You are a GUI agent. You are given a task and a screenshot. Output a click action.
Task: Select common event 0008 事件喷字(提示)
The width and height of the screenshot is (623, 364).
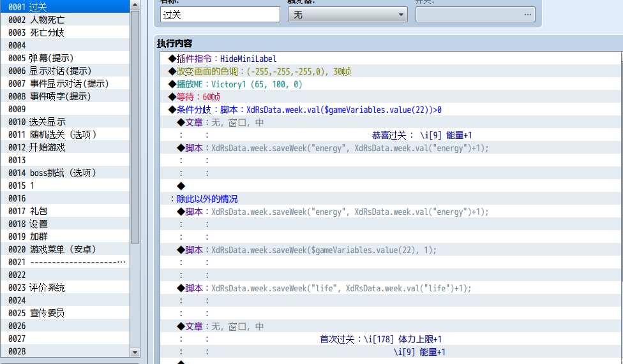(x=65, y=96)
